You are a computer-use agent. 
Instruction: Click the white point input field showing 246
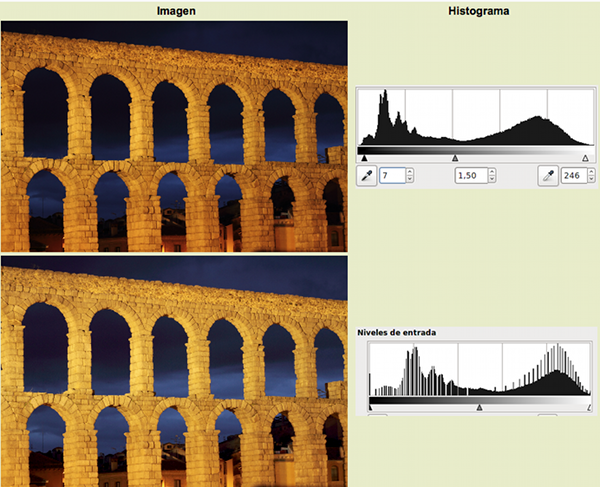pos(574,176)
